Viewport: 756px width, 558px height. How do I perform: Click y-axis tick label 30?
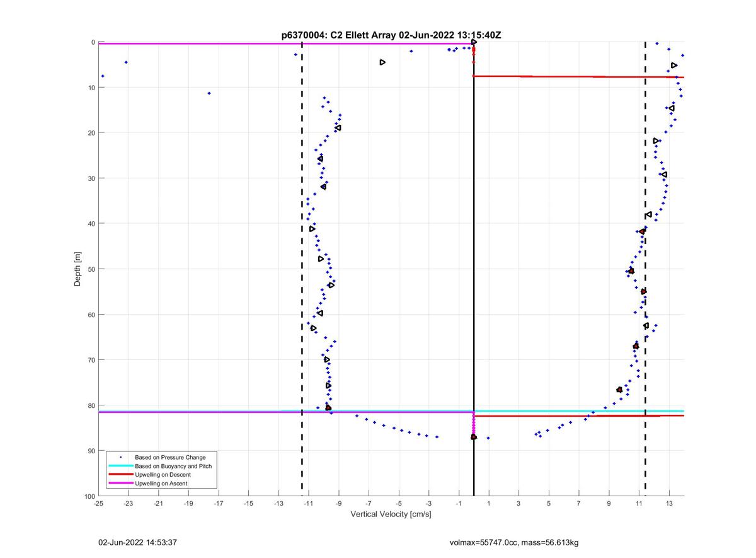point(91,178)
